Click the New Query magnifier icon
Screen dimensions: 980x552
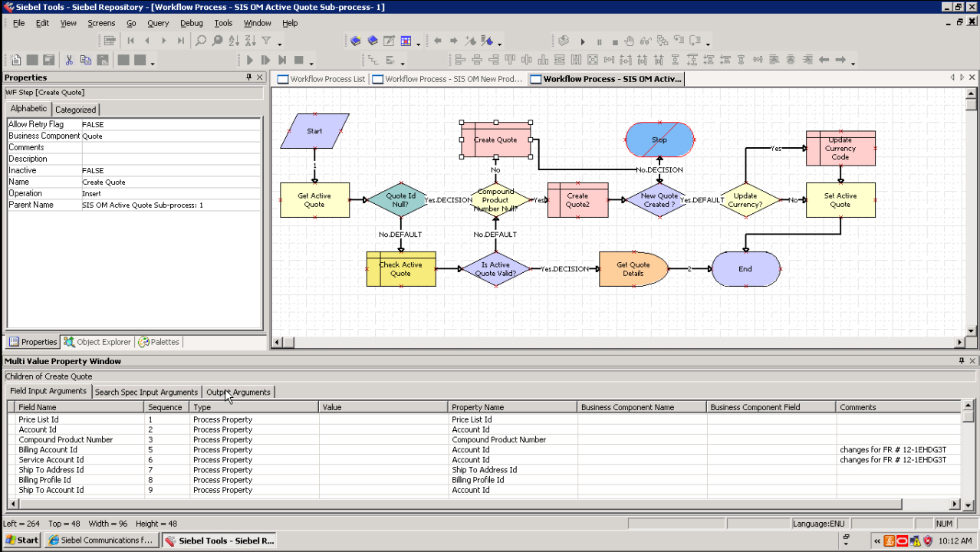(x=201, y=41)
